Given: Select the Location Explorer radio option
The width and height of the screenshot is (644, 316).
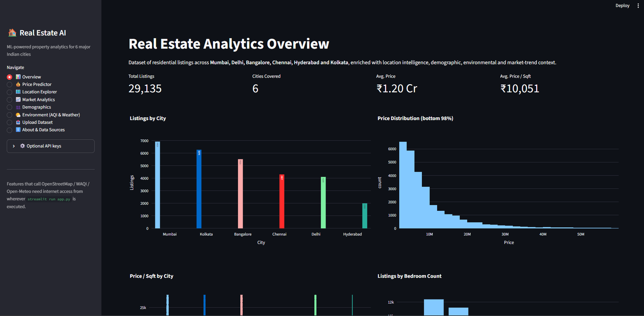Looking at the screenshot, I should click(9, 92).
